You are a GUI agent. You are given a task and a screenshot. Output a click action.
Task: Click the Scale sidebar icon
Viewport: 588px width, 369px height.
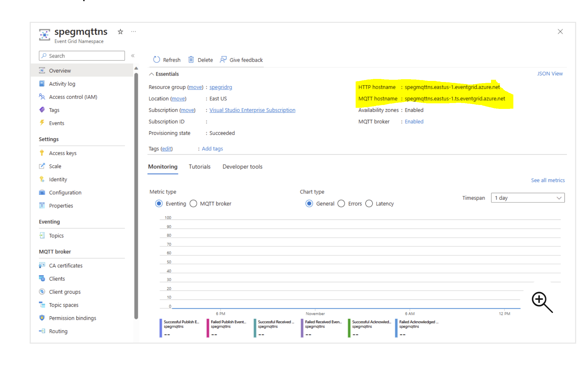[x=42, y=166]
